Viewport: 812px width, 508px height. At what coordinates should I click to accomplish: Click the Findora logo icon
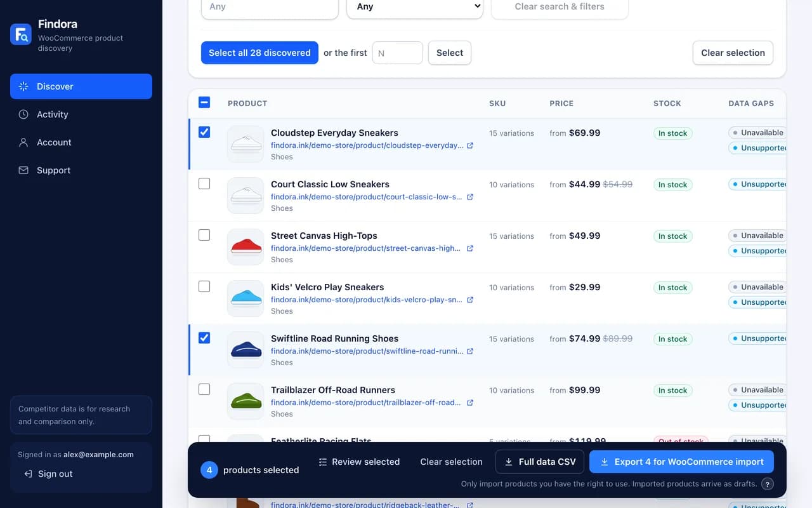21,34
